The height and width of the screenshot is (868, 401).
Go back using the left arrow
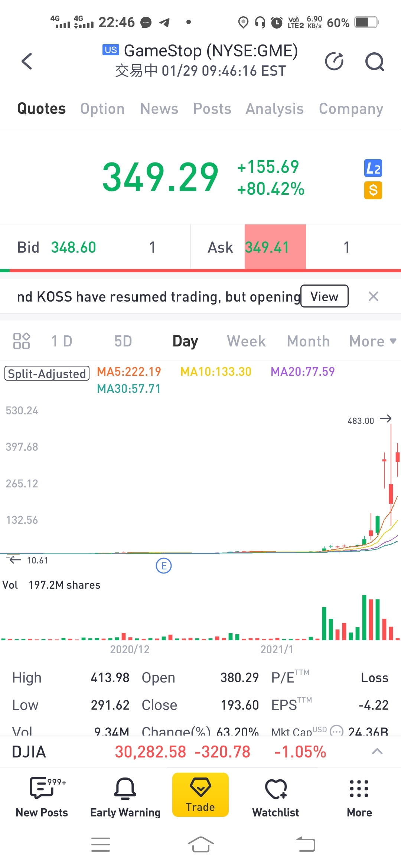(27, 61)
